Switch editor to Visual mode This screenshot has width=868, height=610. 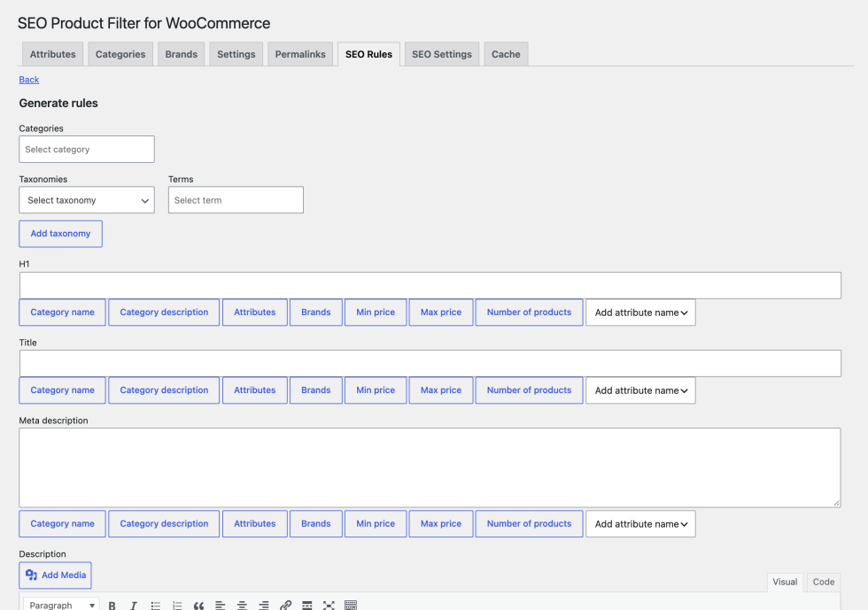coord(785,583)
